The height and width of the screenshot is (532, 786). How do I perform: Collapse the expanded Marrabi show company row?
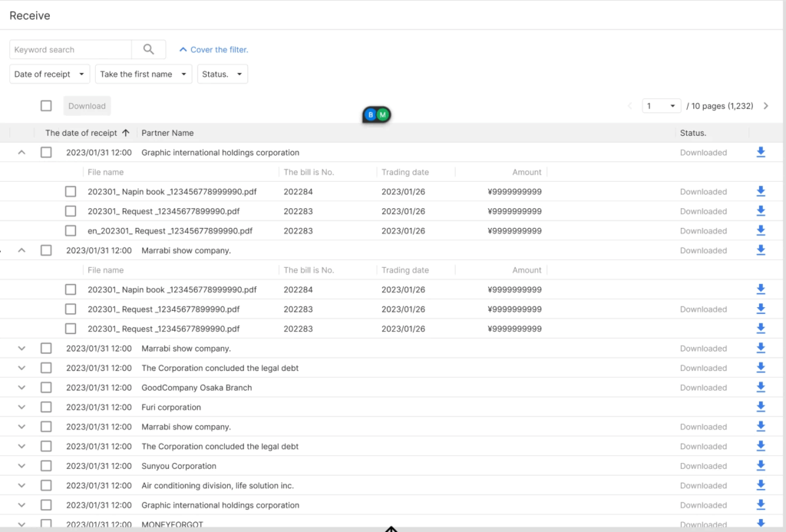21,250
